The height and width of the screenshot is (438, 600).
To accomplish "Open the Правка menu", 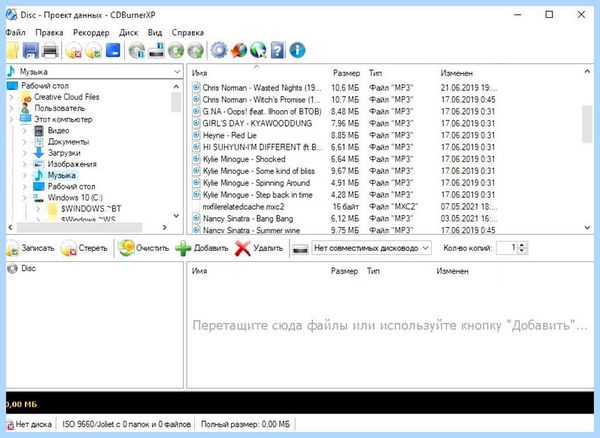I will (49, 33).
